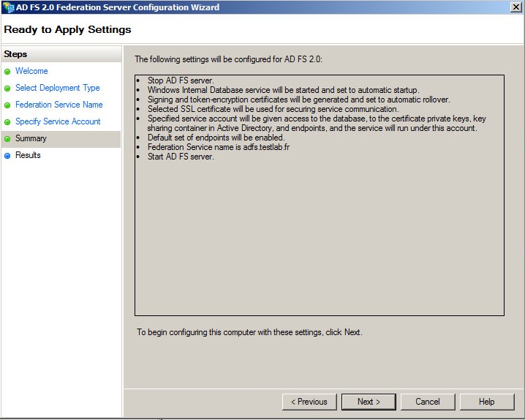This screenshot has width=525, height=420.
Task: Click green dot beside Summary step
Action: point(7,139)
